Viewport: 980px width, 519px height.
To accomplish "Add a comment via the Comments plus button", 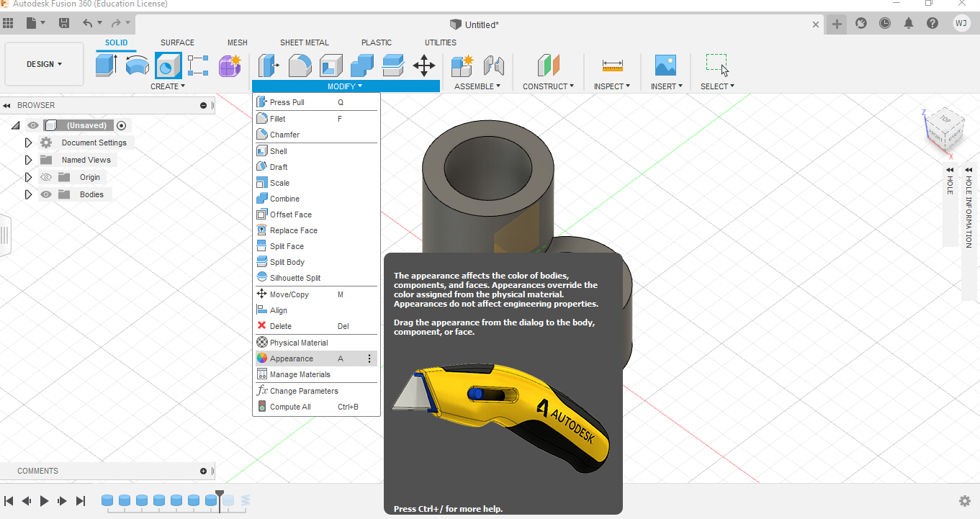I will [x=202, y=471].
